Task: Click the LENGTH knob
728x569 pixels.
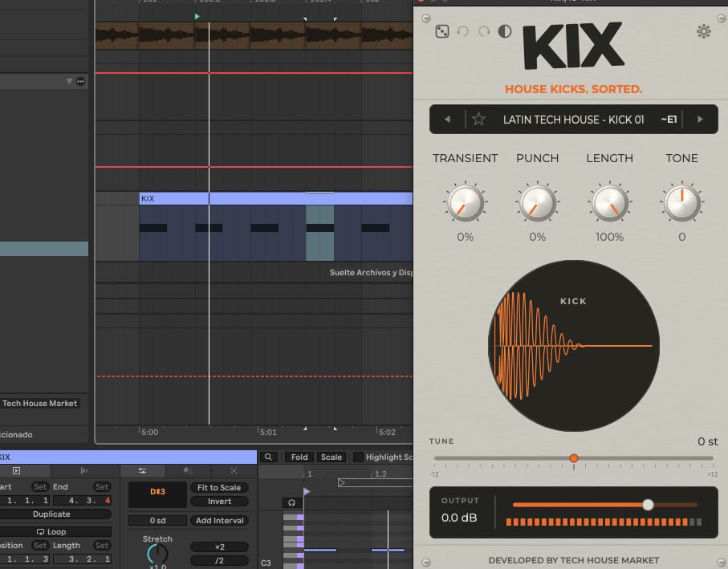Action: pos(609,203)
